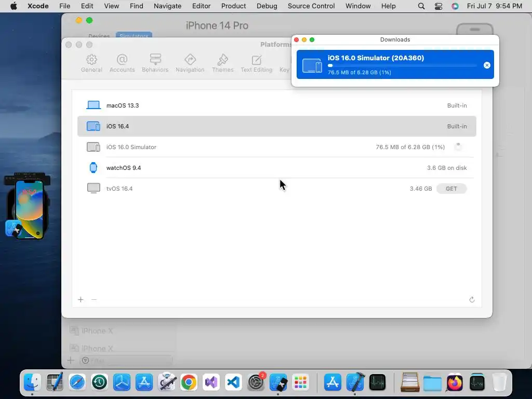Remove platform with the minus button
This screenshot has width=532, height=399.
click(x=94, y=300)
